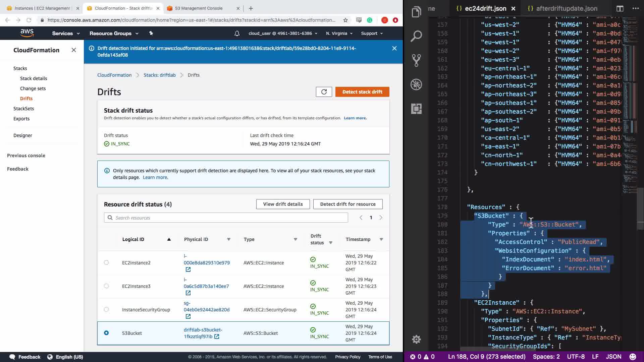Click the drifts refresh icon button
This screenshot has width=644, height=362.
(x=324, y=92)
